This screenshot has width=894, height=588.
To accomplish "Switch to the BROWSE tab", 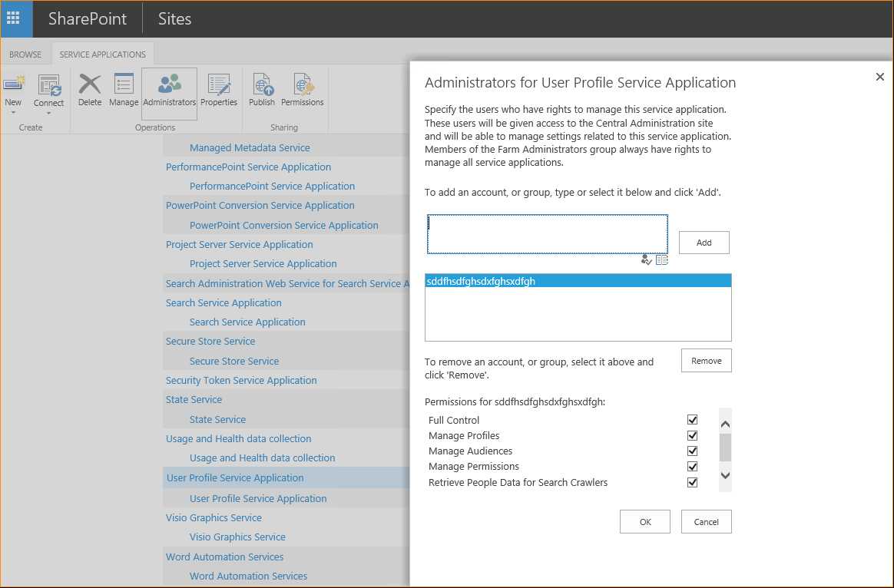I will pos(25,55).
